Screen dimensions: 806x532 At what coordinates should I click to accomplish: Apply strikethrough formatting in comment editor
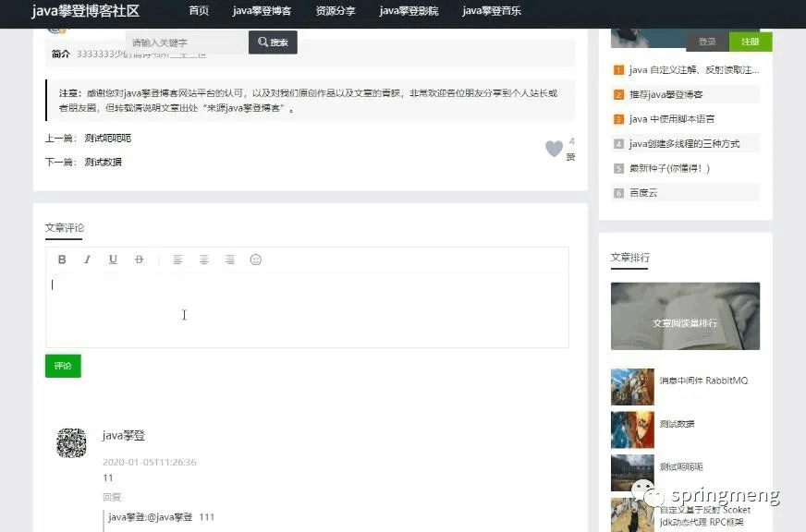[139, 260]
